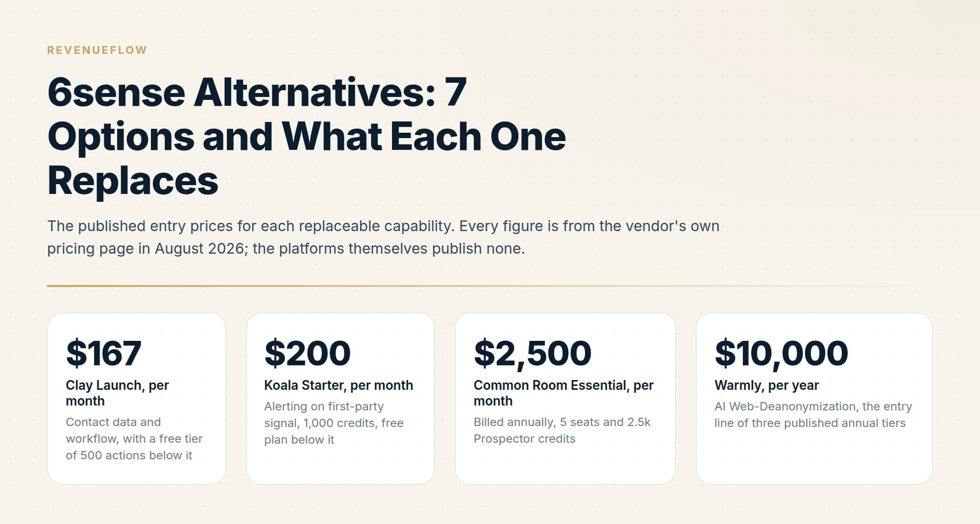980x524 pixels.
Task: Open the Clay Launch pricing card
Action: [x=137, y=399]
